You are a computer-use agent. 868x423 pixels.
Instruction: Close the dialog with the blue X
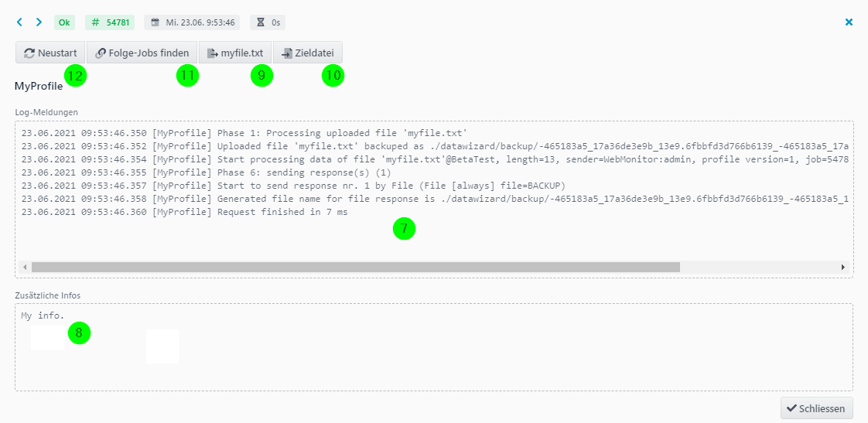tap(849, 22)
